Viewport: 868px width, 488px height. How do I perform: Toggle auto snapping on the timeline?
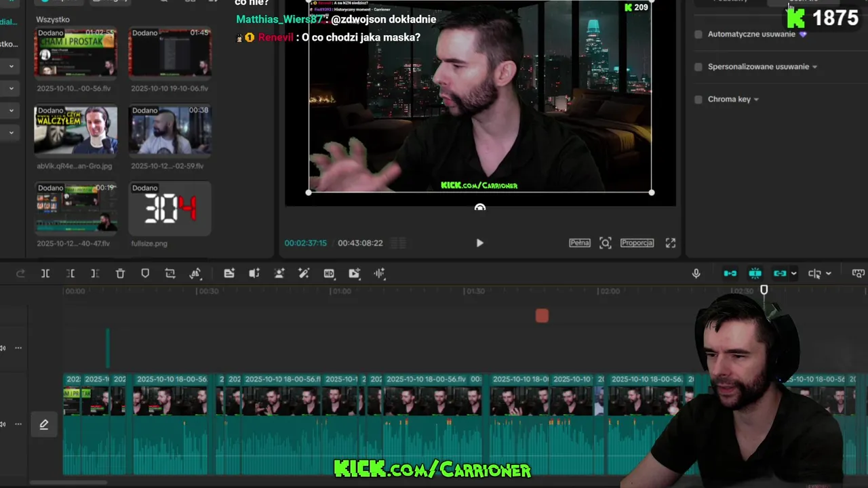755,273
